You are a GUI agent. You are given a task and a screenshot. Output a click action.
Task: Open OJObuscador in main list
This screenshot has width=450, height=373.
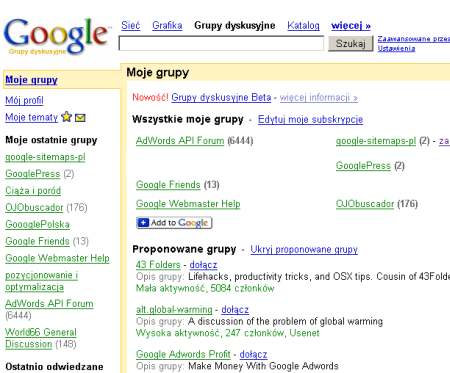(x=365, y=204)
